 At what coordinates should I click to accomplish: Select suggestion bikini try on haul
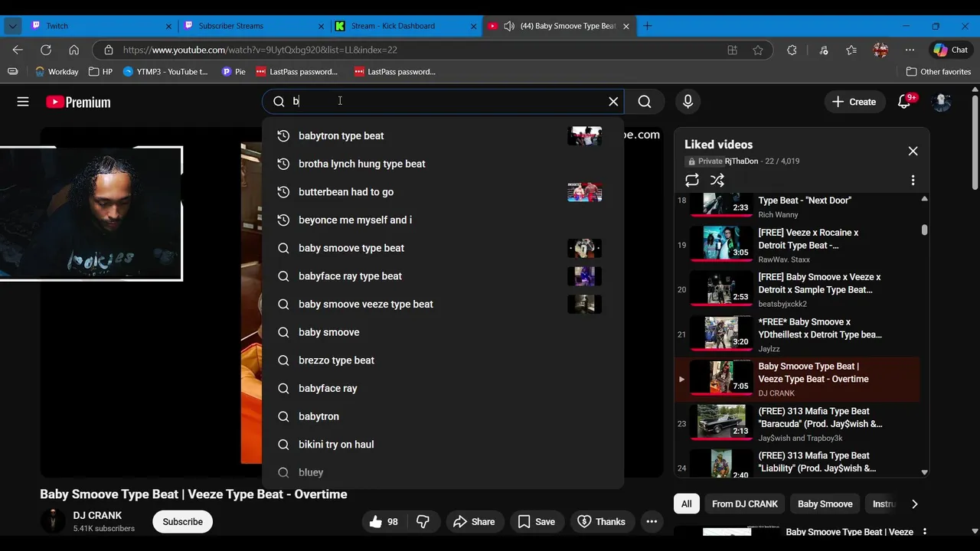tap(443, 445)
